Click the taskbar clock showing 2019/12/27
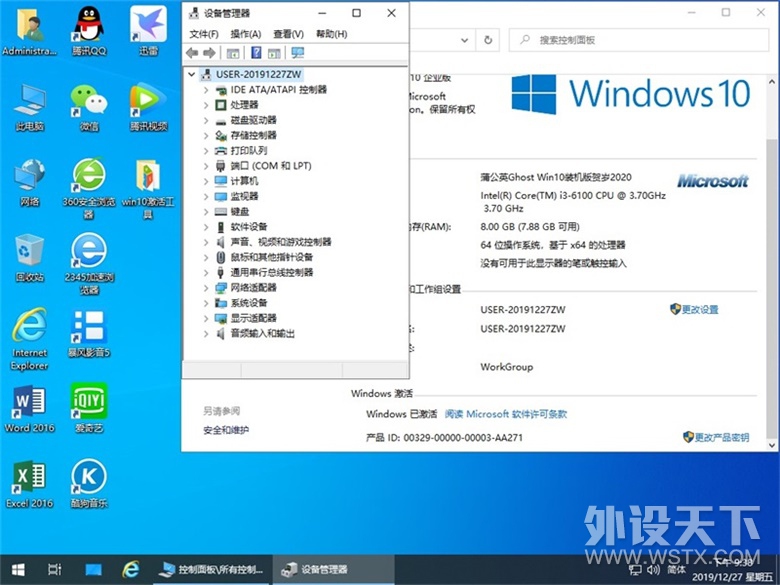The height and width of the screenshot is (585, 780). click(732, 570)
